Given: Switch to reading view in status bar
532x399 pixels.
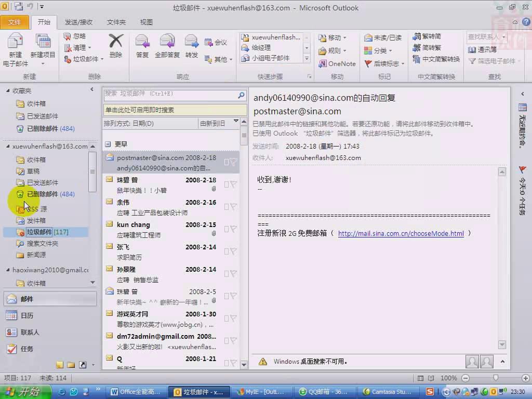Looking at the screenshot, I should point(431,378).
